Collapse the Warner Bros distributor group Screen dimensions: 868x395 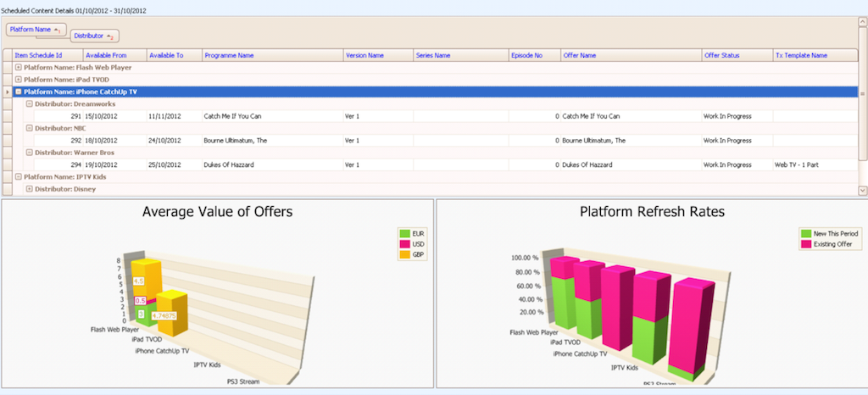pyautogui.click(x=29, y=153)
